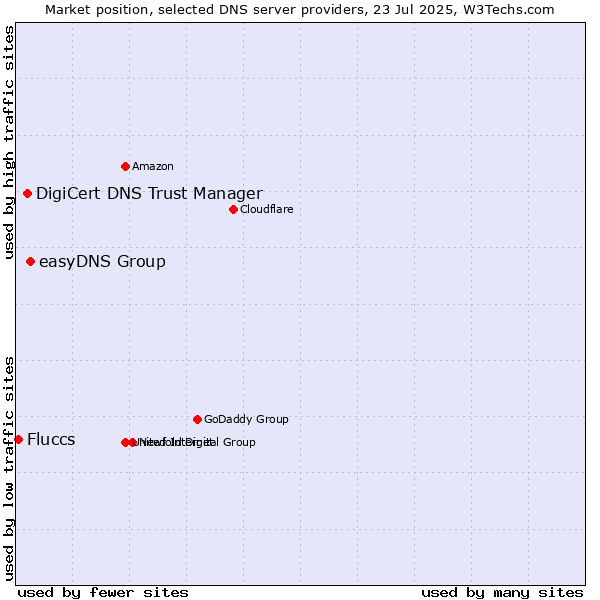
Task: Click 'Group' in the Newfold Digital Group label
Action: coord(239,442)
